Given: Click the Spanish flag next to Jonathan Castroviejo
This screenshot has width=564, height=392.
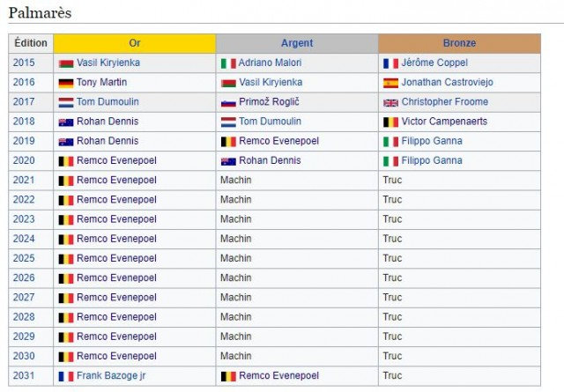Looking at the screenshot, I should (x=390, y=83).
